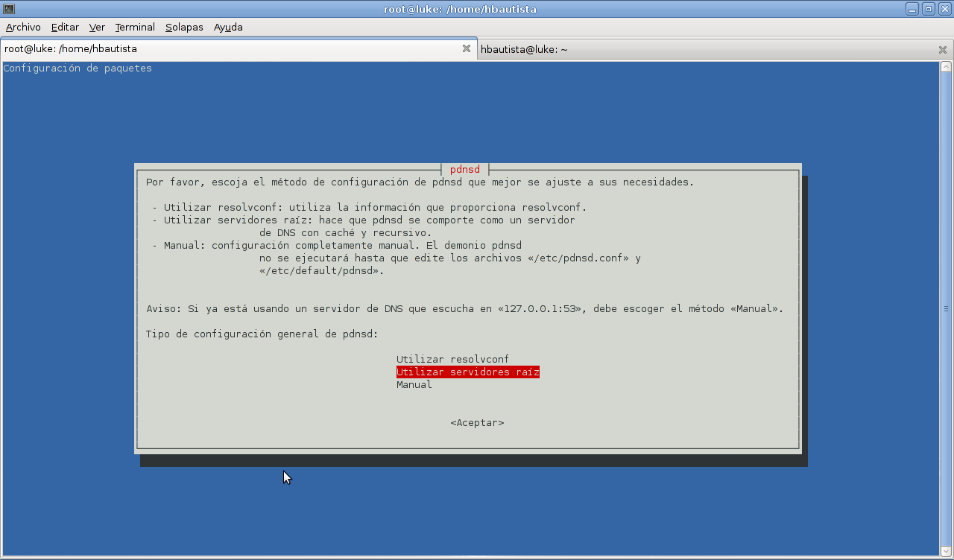Open the Ayuda menu
This screenshot has height=560, width=954.
pos(228,27)
